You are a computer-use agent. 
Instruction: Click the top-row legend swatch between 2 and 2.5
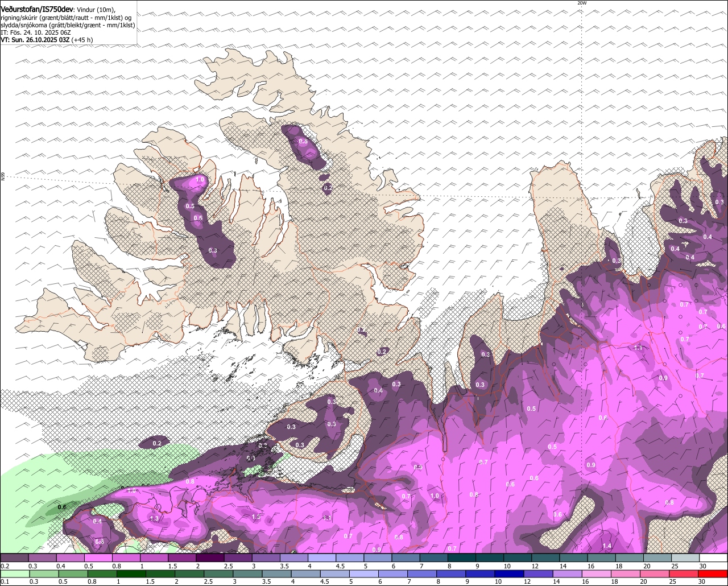210,558
